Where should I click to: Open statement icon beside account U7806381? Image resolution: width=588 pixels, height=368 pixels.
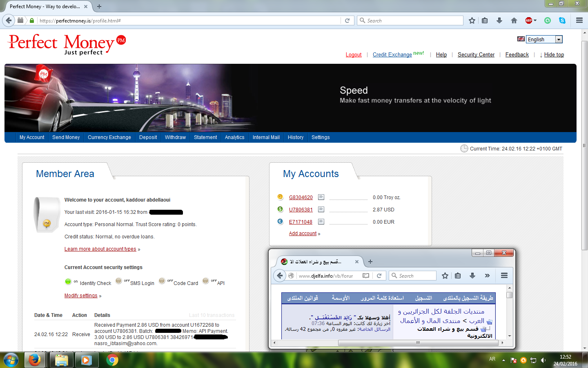(x=321, y=209)
